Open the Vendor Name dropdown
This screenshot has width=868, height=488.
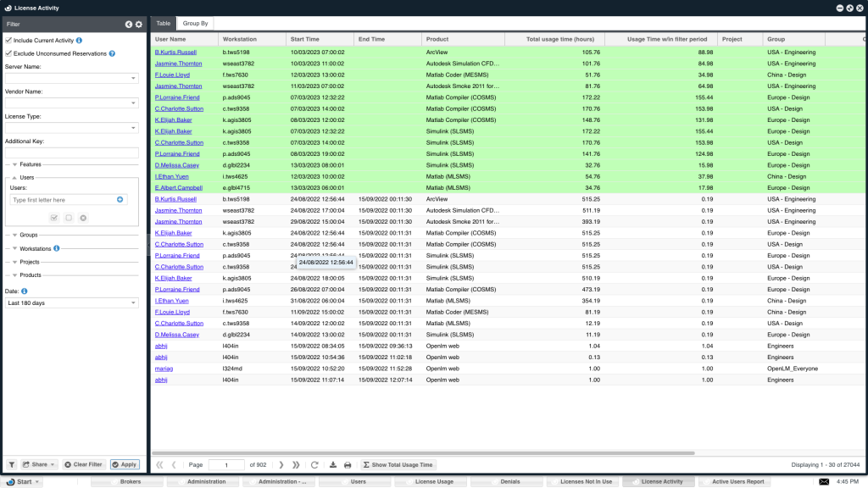(x=72, y=103)
